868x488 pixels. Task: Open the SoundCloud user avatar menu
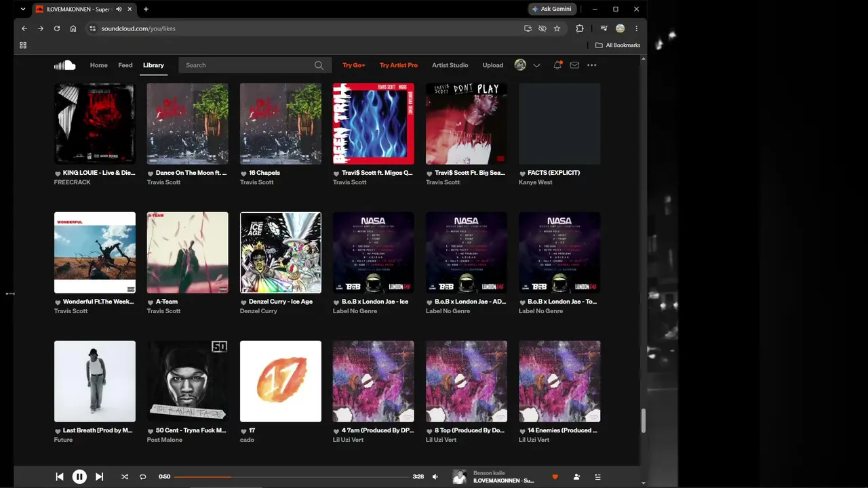(x=520, y=65)
